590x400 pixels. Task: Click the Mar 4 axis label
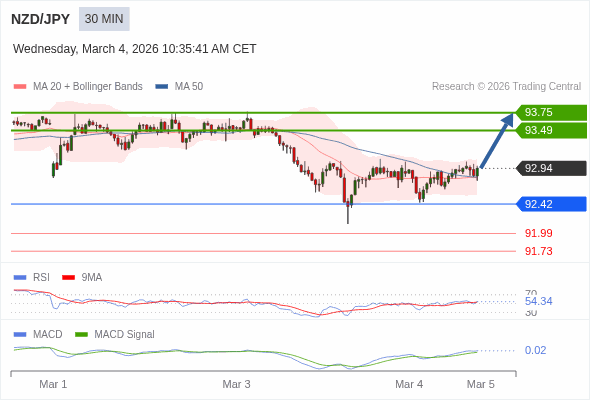pos(409,384)
